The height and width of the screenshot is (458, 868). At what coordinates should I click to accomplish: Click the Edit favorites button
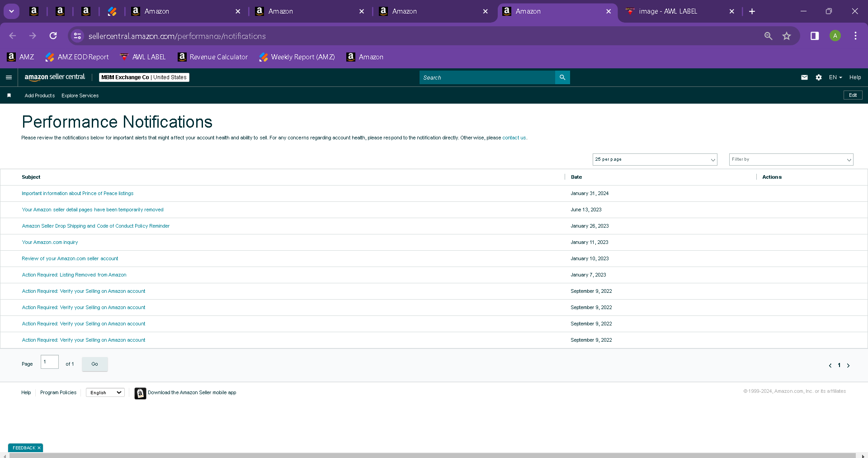click(853, 95)
